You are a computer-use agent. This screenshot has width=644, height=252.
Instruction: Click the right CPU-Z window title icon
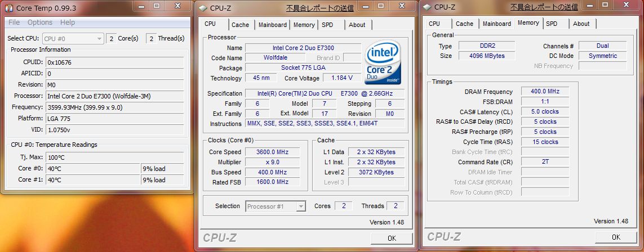pos(427,7)
